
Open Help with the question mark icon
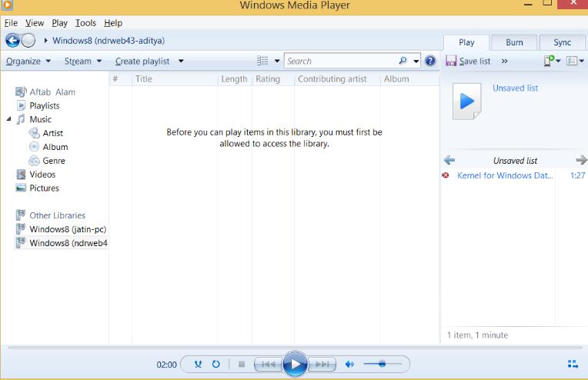click(x=430, y=61)
